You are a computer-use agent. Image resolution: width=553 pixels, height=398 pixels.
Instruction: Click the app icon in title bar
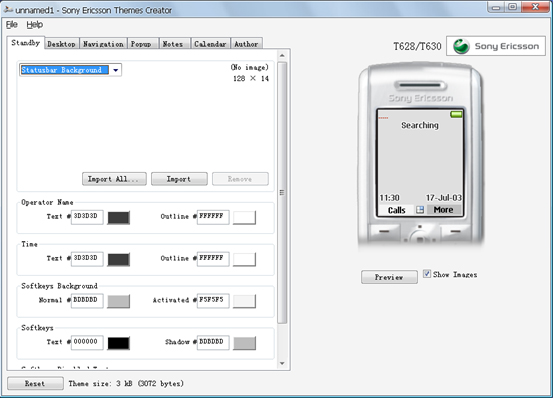[x=8, y=10]
